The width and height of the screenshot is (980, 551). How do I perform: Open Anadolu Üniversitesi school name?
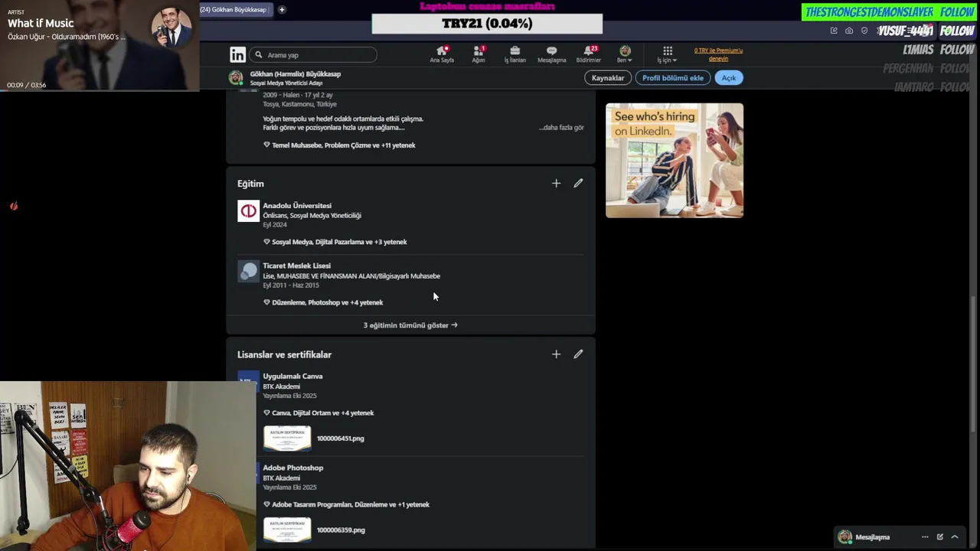(297, 206)
